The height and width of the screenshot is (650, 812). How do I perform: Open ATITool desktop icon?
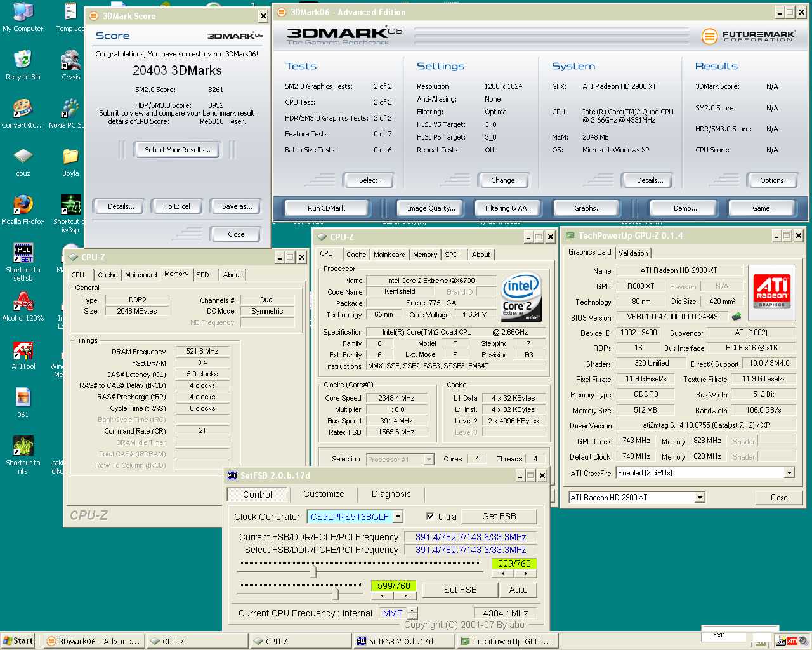pos(23,355)
